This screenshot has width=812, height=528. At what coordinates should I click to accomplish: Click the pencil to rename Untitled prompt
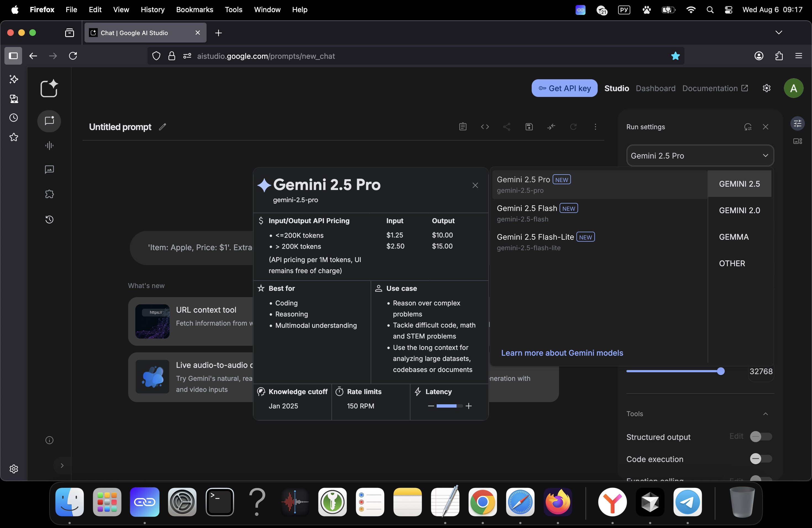point(162,127)
